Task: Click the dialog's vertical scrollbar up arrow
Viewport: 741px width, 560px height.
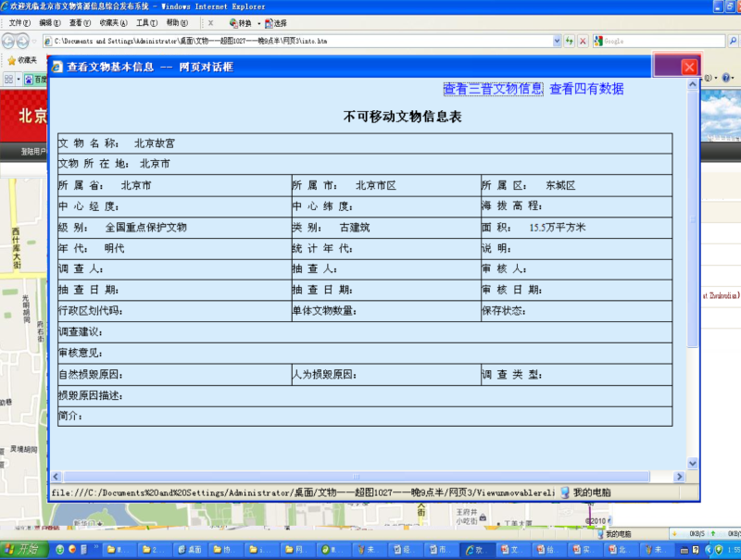Action: tap(692, 84)
